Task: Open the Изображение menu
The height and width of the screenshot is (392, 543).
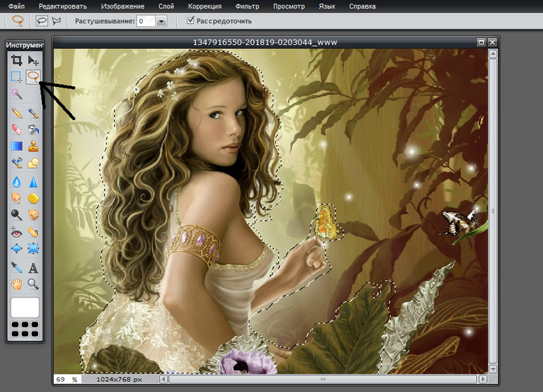Action: (123, 6)
